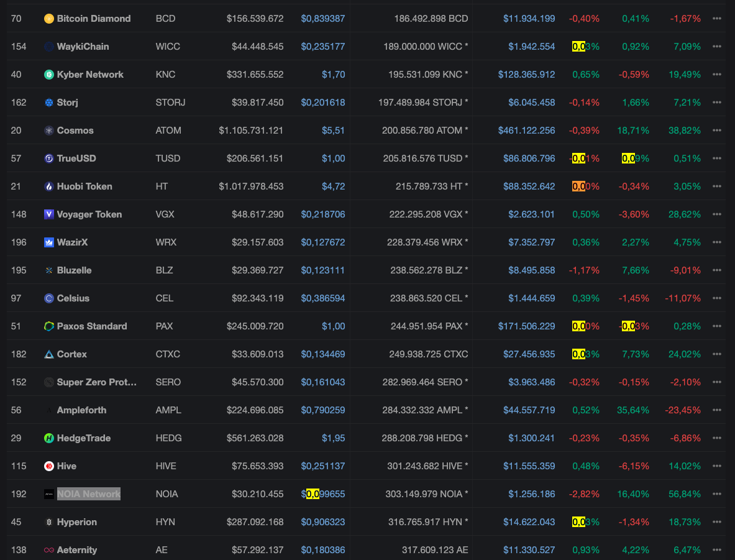Expand the ellipsis menu for Bitcoin Diamond
The width and height of the screenshot is (735, 560).
[x=717, y=19]
